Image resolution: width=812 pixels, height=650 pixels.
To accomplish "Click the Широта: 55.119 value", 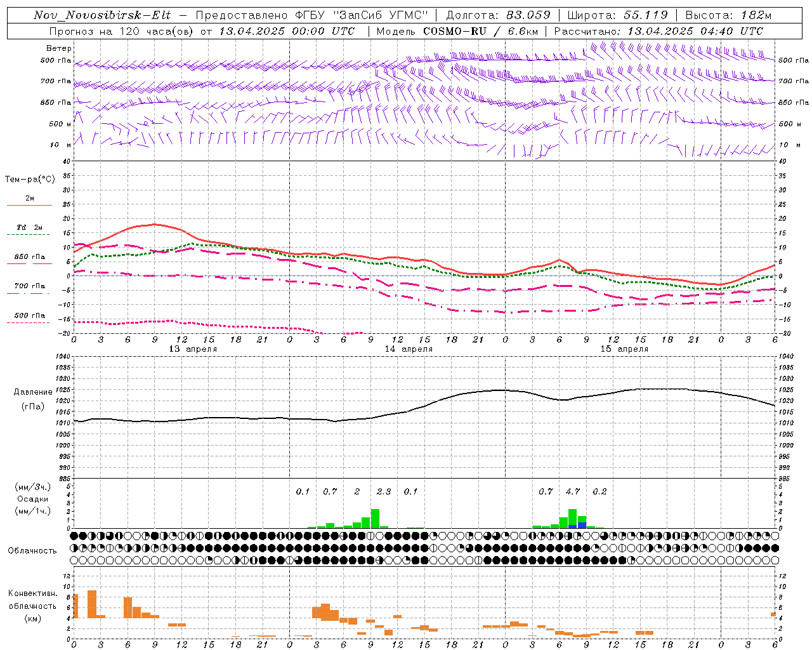I will coord(618,15).
